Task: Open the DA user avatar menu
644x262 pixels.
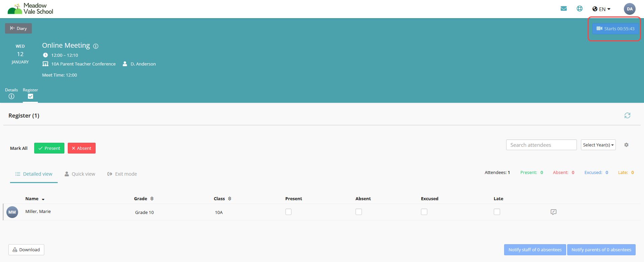Action: point(630,9)
